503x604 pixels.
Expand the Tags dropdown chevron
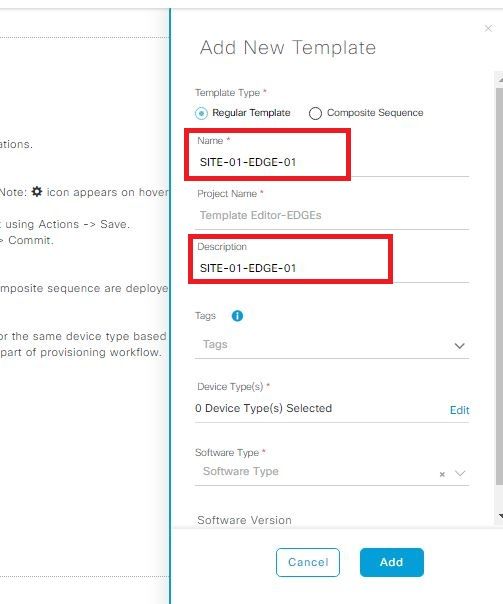coord(459,346)
